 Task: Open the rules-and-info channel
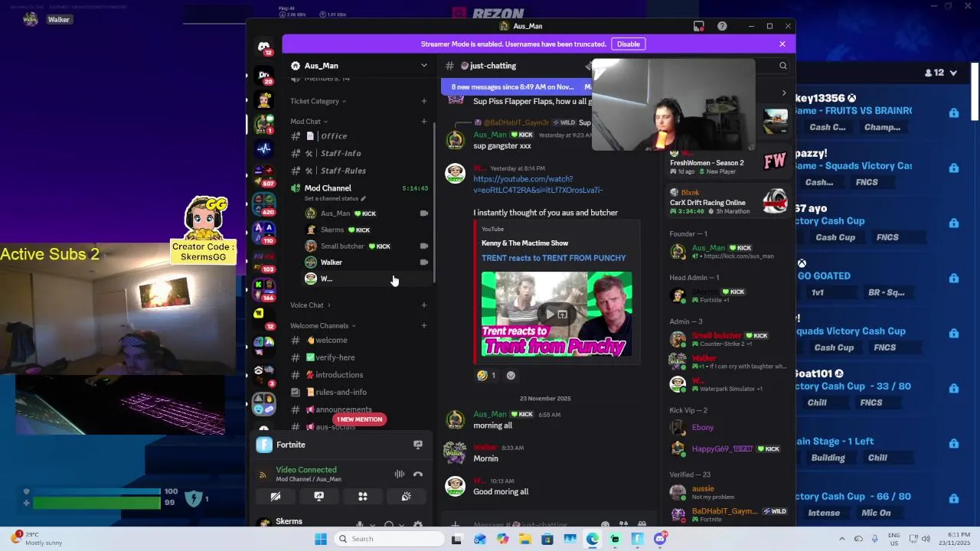point(359,392)
